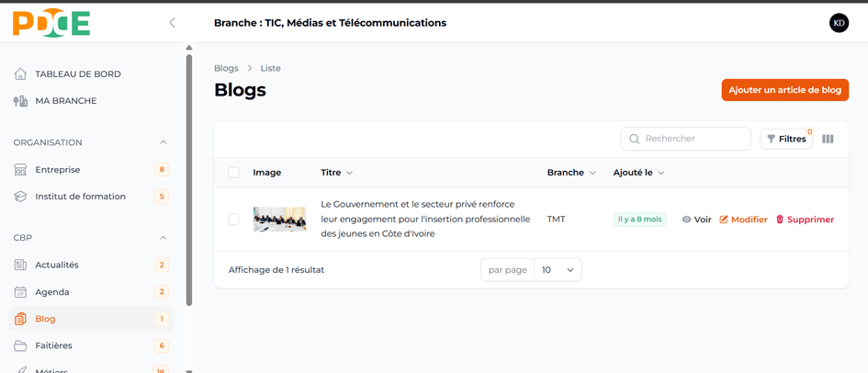Open the per-page count dropdown

[558, 270]
